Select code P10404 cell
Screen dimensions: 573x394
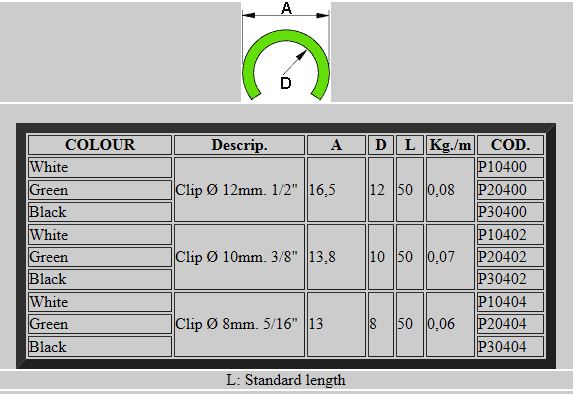pyautogui.click(x=510, y=302)
